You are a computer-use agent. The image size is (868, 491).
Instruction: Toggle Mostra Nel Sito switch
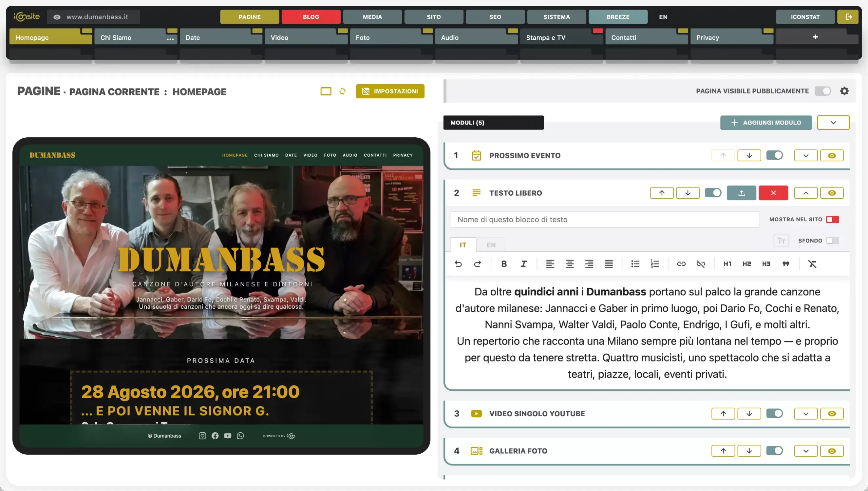tap(832, 220)
